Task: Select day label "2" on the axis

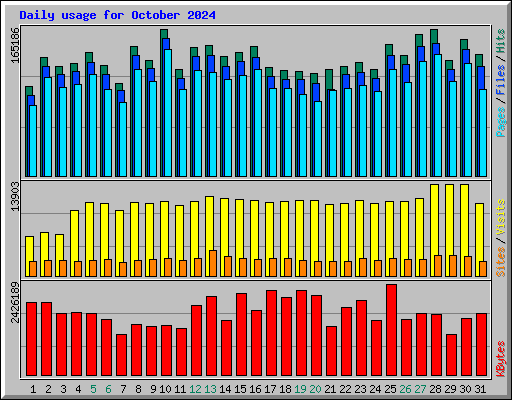Action: coord(48,389)
